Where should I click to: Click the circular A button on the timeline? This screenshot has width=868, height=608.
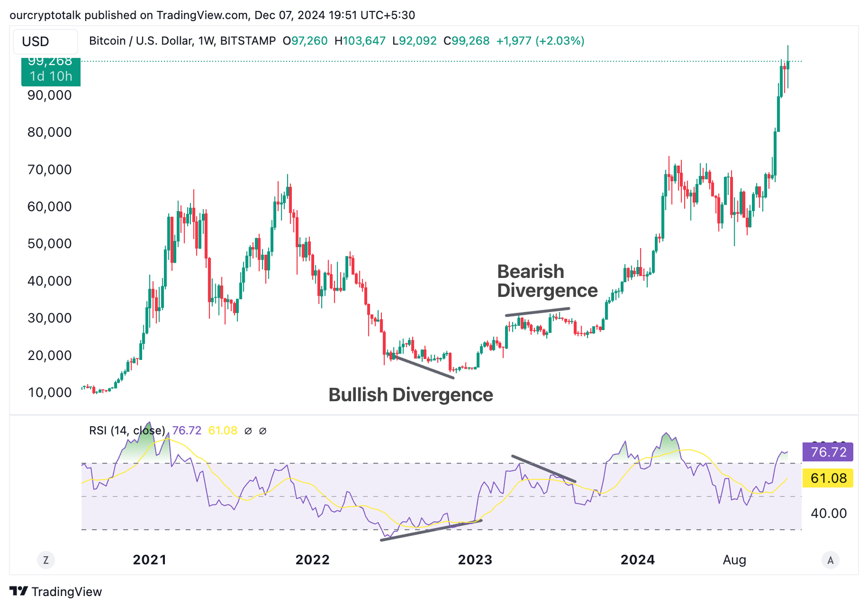pyautogui.click(x=831, y=560)
